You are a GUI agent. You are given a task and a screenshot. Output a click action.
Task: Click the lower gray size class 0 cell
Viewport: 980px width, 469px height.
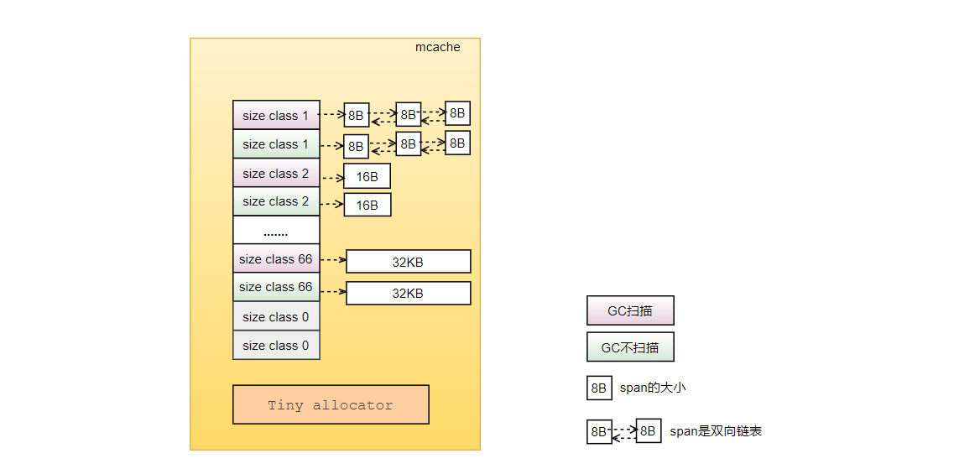coord(276,345)
